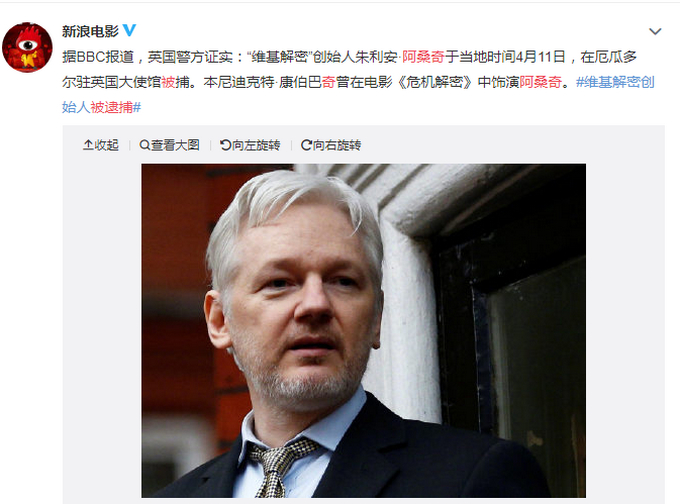
Task: Open the 新浪电影 profile avatar
Action: point(27,47)
